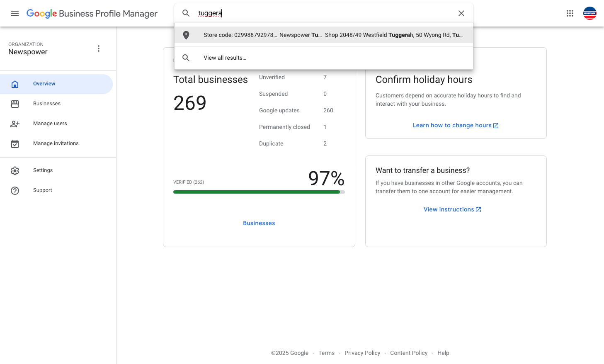Click the Permanently closed status label
This screenshot has height=364, width=604.
pos(284,127)
